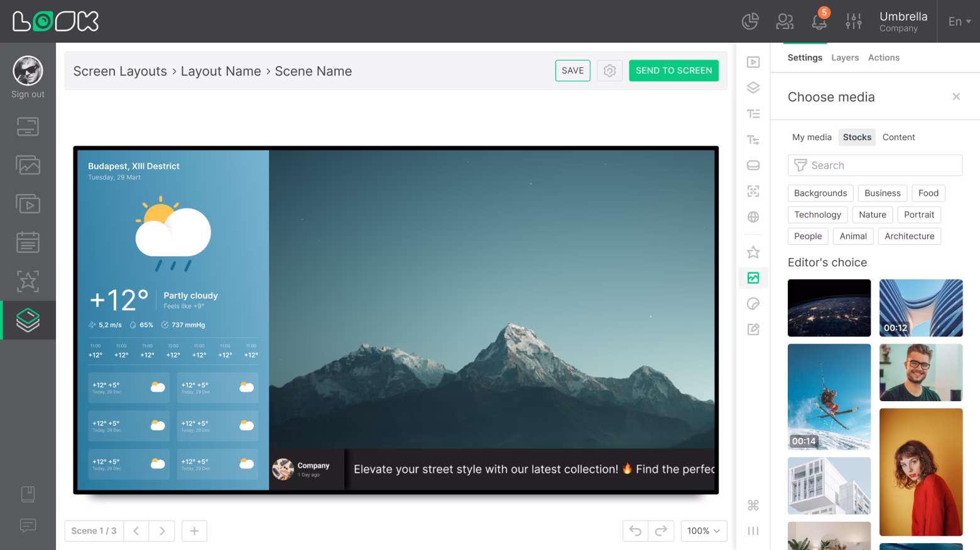Viewport: 980px width, 550px height.
Task: Select the Content tab
Action: [898, 137]
